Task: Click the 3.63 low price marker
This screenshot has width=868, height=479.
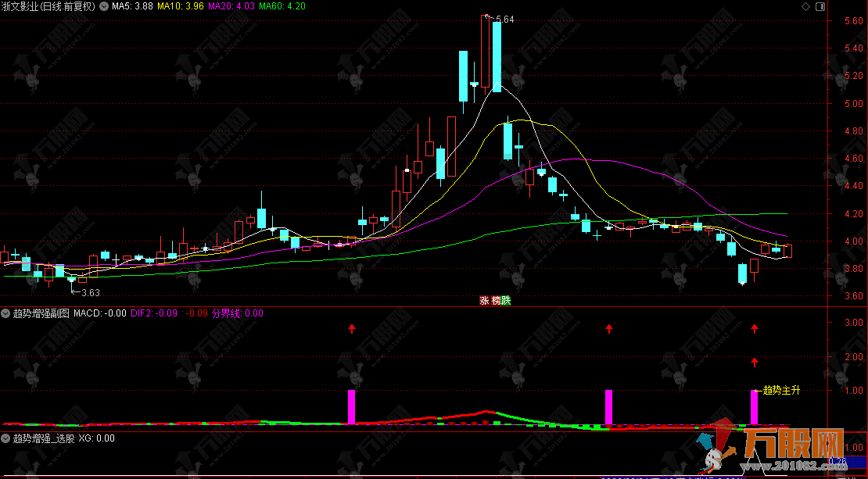Action: 91,293
